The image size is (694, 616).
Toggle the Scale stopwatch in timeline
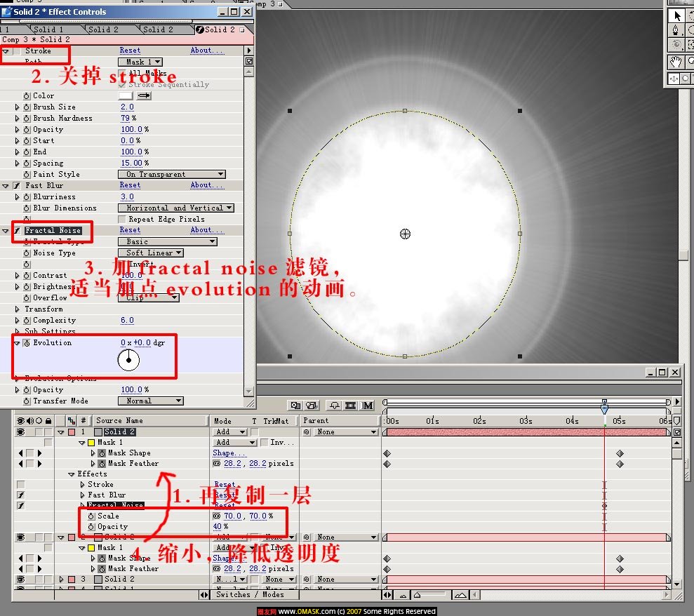point(91,516)
